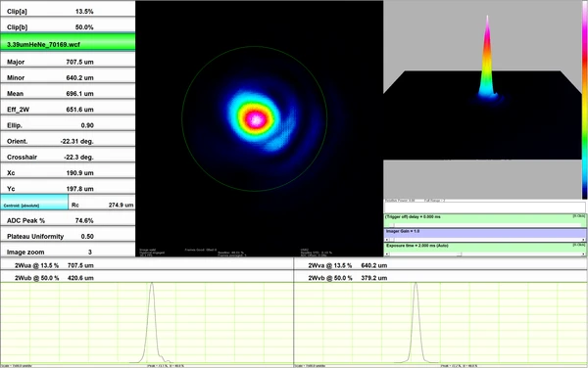The image size is (588, 368).
Task: Click the Clip[a] 13.5% result button
Action: click(x=68, y=11)
